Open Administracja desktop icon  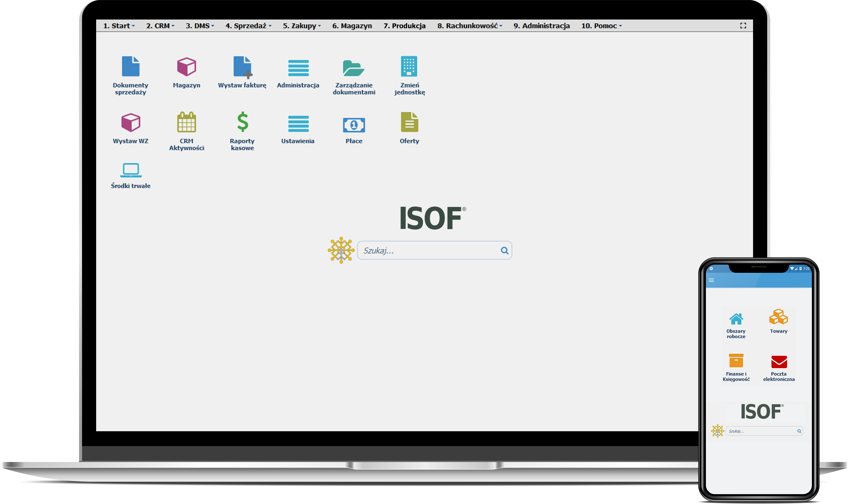[298, 68]
